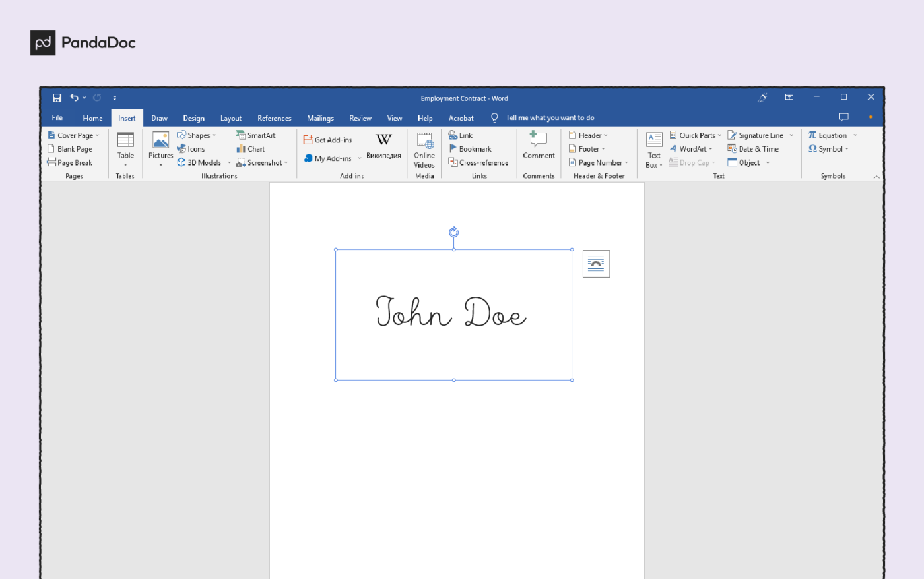Insert Online Videos

coord(424,150)
